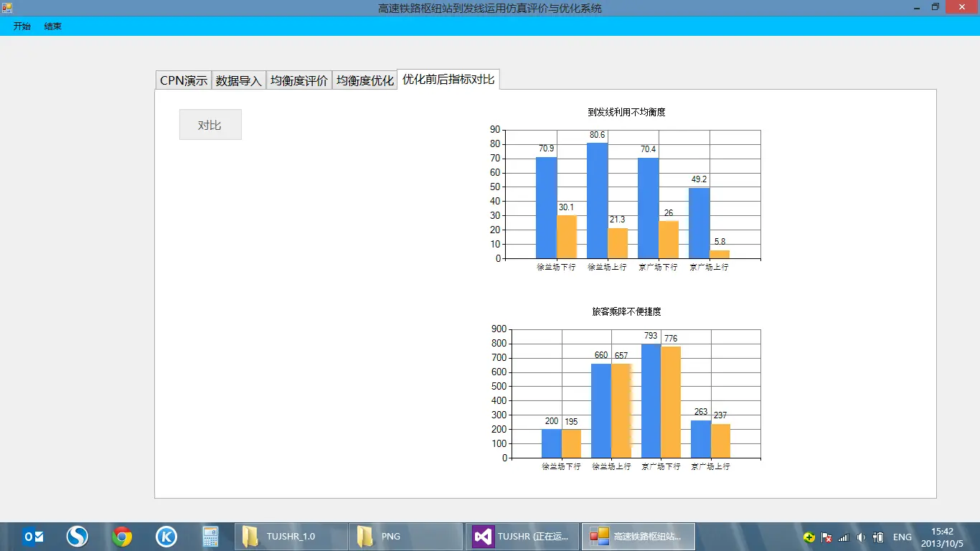Click the taskbar clock showing 15:42
This screenshot has width=980, height=551.
942,537
